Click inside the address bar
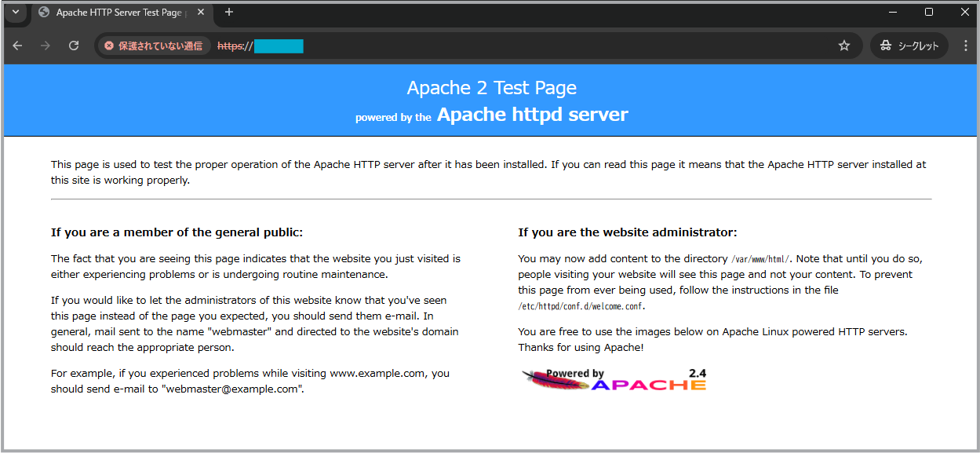 [471, 46]
